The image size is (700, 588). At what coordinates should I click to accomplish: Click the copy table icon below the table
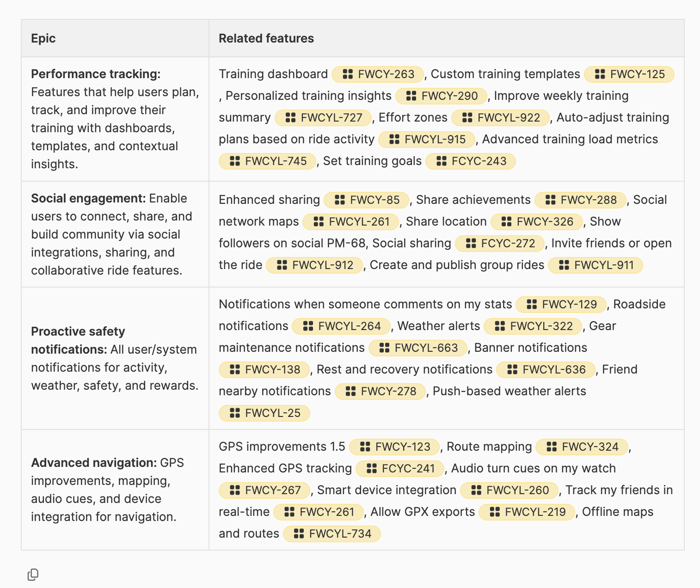click(x=33, y=574)
